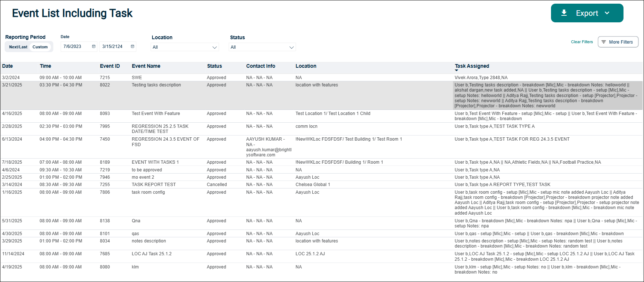Sort by Date column header

coord(7,66)
